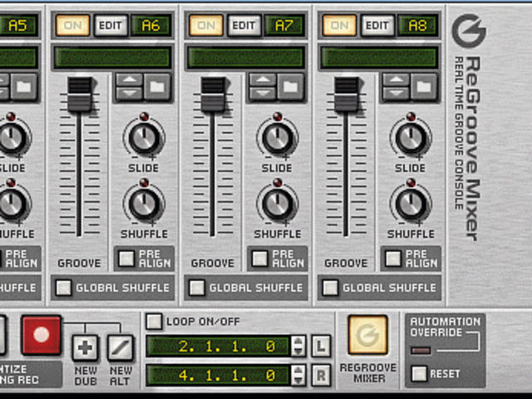Toggle the Loop On/Off checkbox
The height and width of the screenshot is (399, 532).
(x=154, y=322)
